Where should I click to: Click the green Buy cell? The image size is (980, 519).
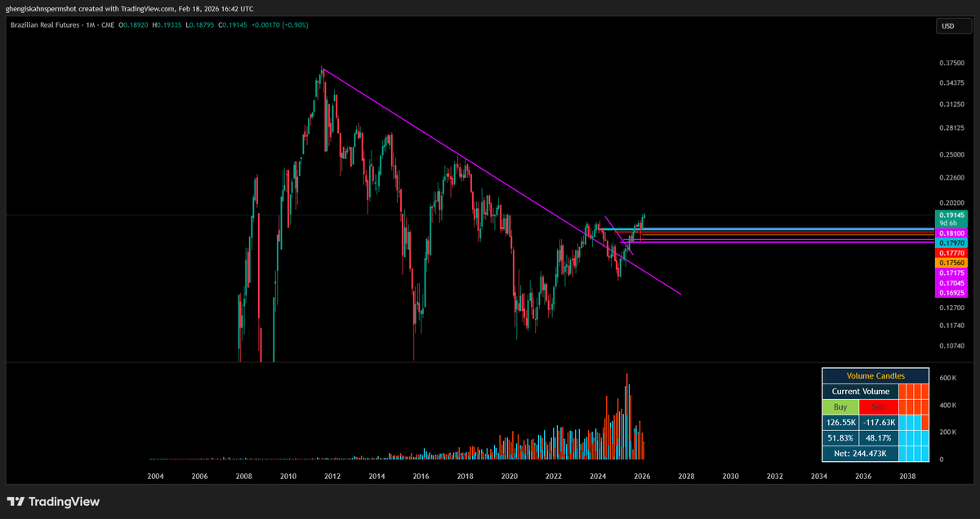[840, 407]
